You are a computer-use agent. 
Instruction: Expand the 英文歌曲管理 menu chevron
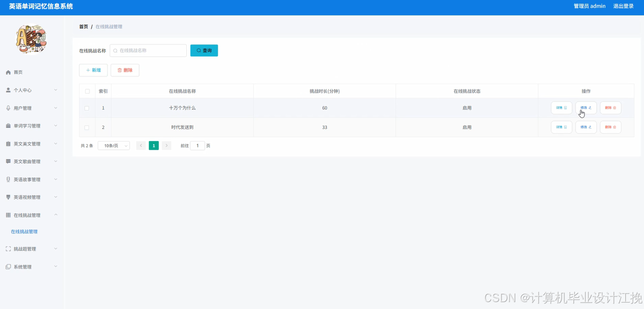pos(56,161)
